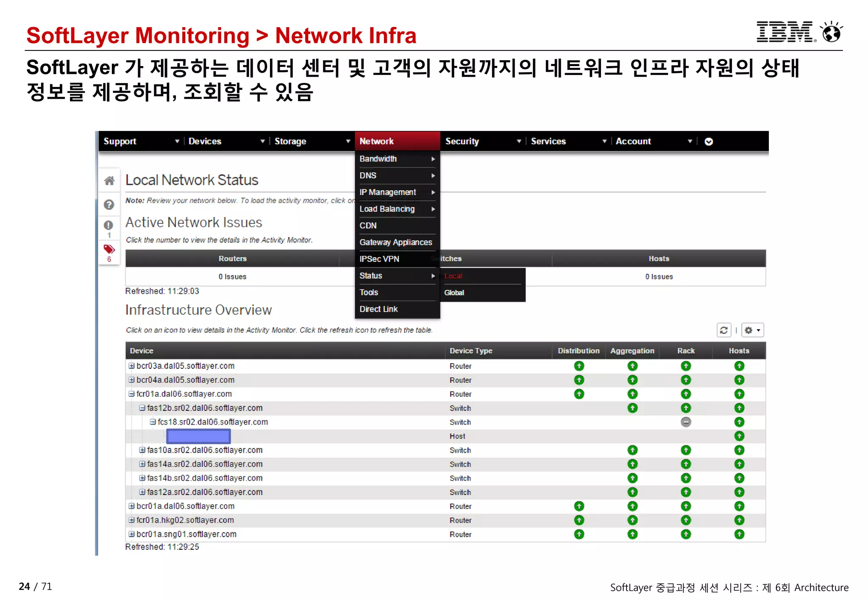Click Hosts status icon in Host row
Image resolution: width=868 pixels, height=601 pixels.
click(x=739, y=436)
